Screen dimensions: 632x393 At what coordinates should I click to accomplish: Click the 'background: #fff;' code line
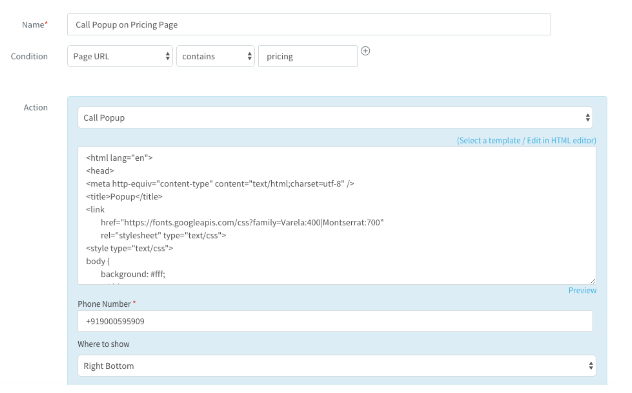pyautogui.click(x=133, y=274)
